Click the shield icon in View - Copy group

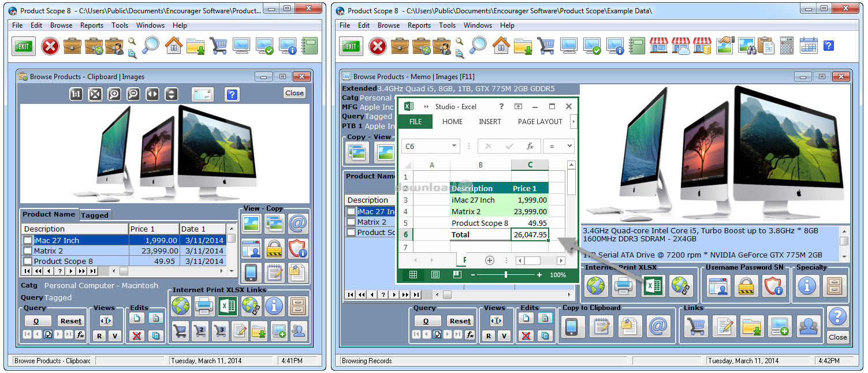tap(298, 248)
